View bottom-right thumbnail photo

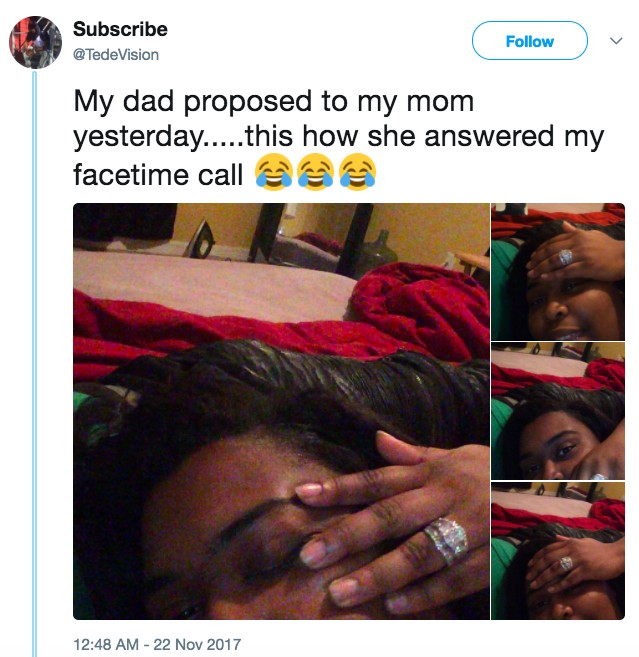point(558,551)
